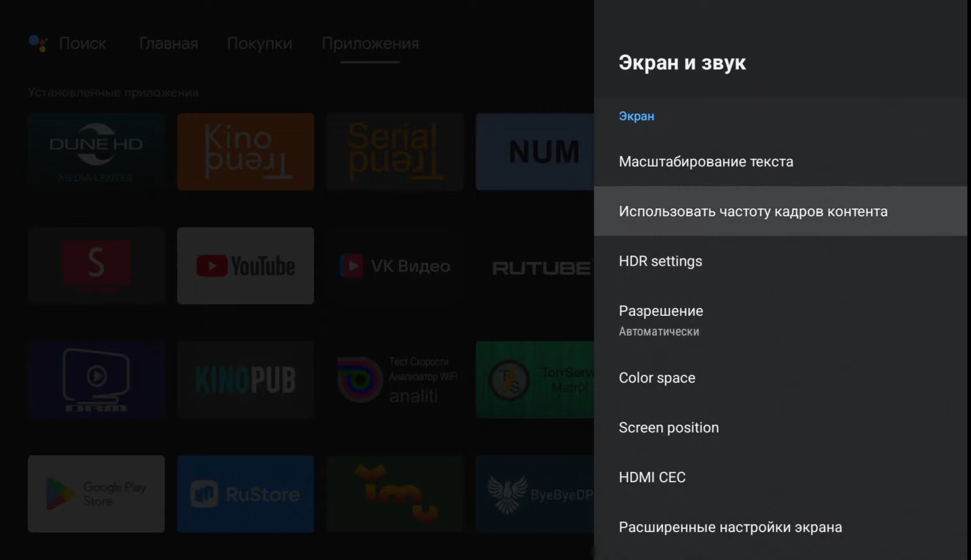Screen dimensions: 971x560
Task: Open Расширенные настройки экрана
Action: [730, 527]
